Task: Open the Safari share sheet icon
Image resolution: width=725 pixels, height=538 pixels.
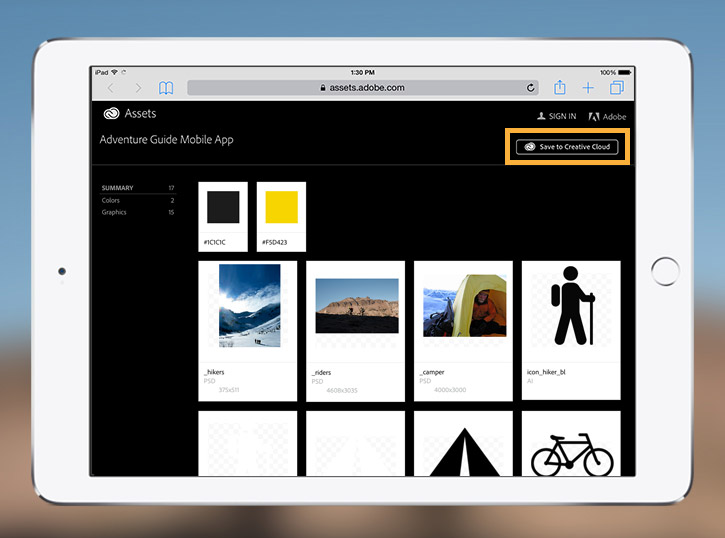Action: pos(559,87)
